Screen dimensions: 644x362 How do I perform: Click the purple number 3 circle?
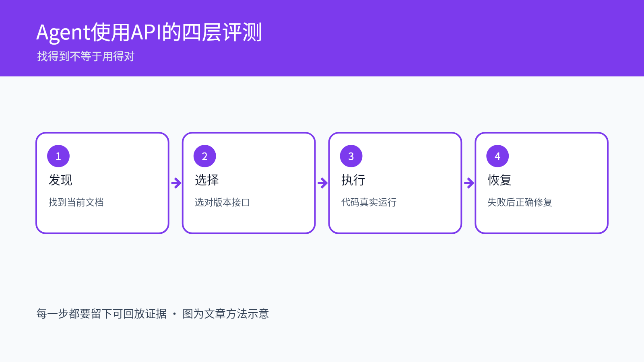coord(351,156)
